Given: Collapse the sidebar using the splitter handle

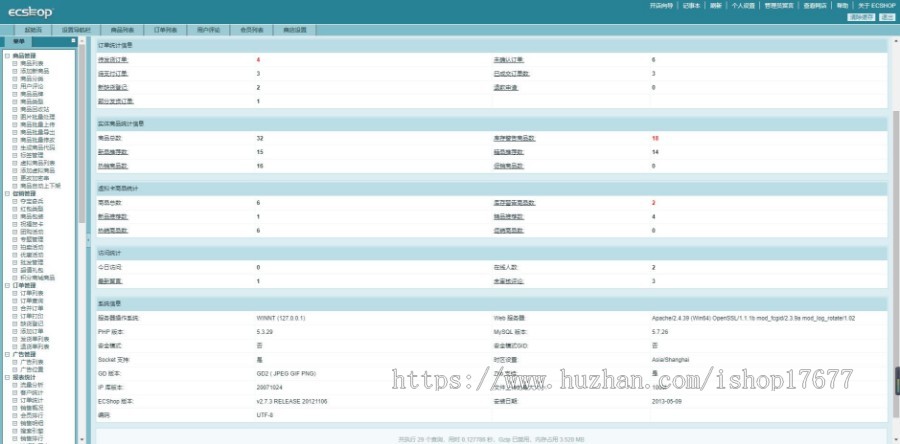Looking at the screenshot, I should 88,239.
